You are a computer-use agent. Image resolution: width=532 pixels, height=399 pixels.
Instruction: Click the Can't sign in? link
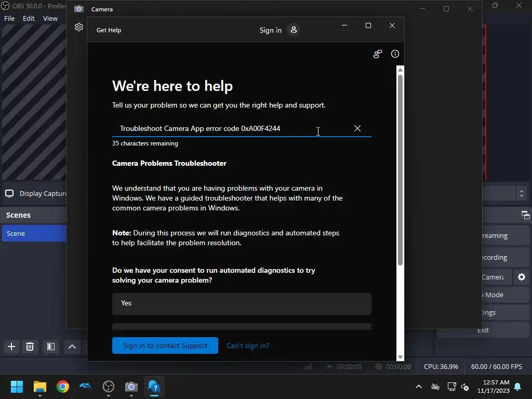point(248,345)
